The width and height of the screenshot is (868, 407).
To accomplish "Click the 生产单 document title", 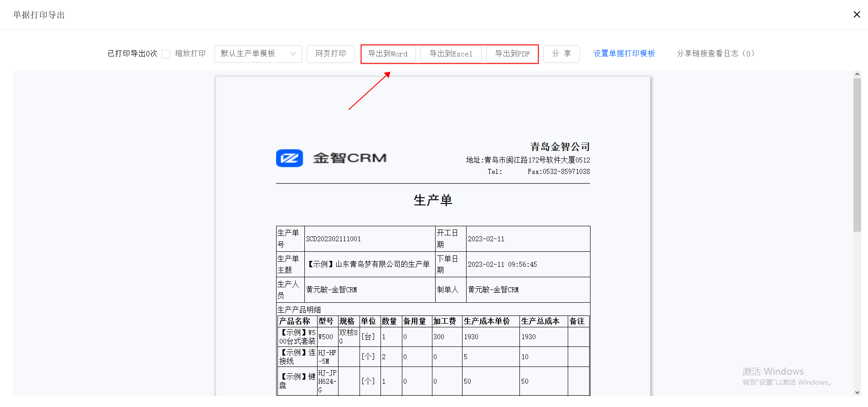I will click(x=433, y=200).
